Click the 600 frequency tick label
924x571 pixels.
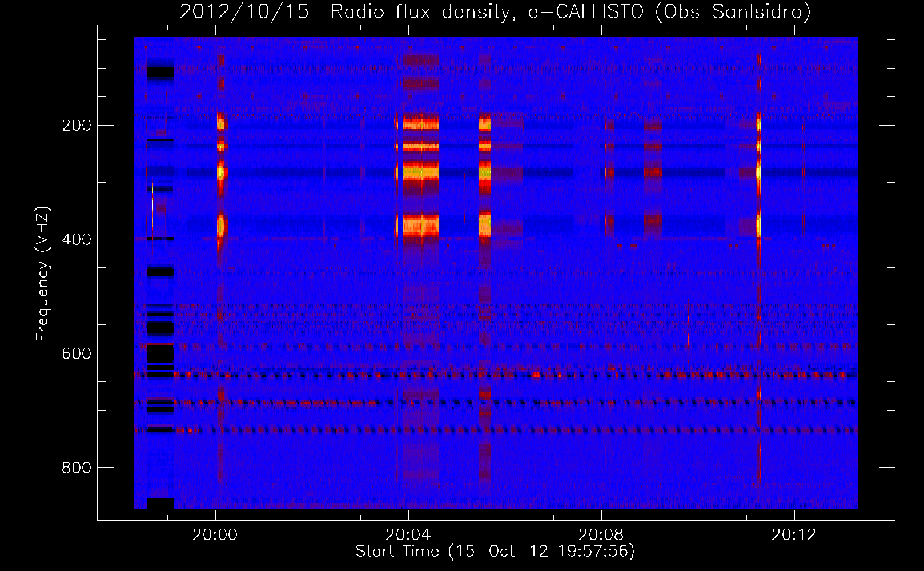pyautogui.click(x=77, y=353)
